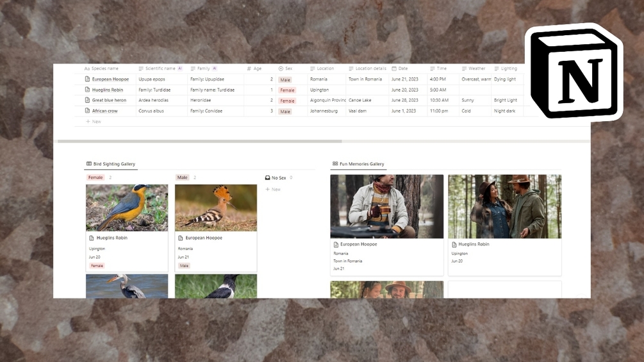Click the horizontal scrollbar under the table
Screen dimensions: 644x362
tap(199, 141)
